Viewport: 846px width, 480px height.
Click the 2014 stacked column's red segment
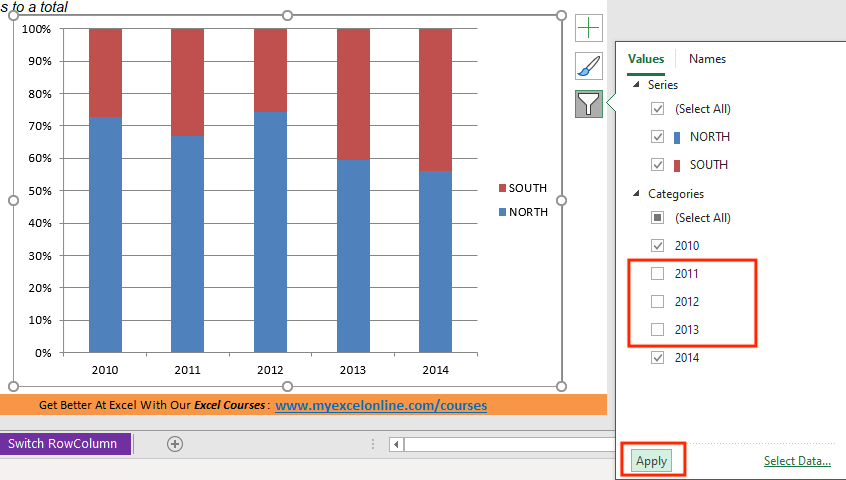(435, 100)
